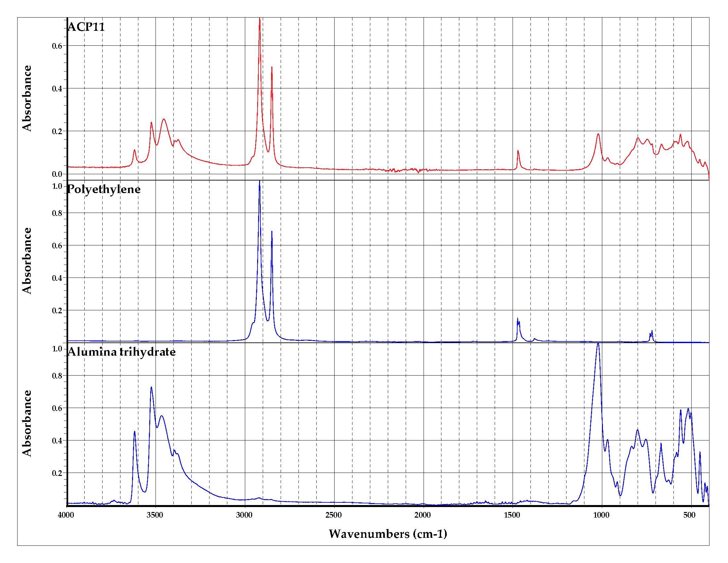Click the 1500 tick label on x-axis

pos(512,515)
